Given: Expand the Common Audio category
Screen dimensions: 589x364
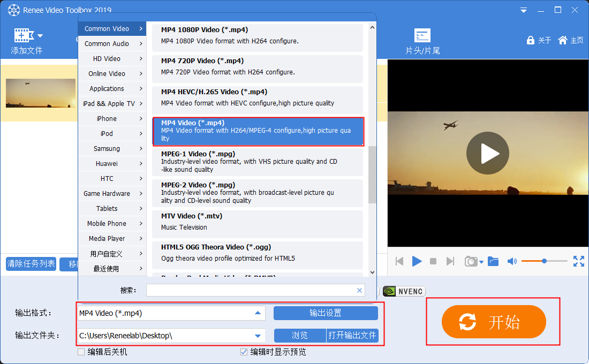Looking at the screenshot, I should (112, 43).
